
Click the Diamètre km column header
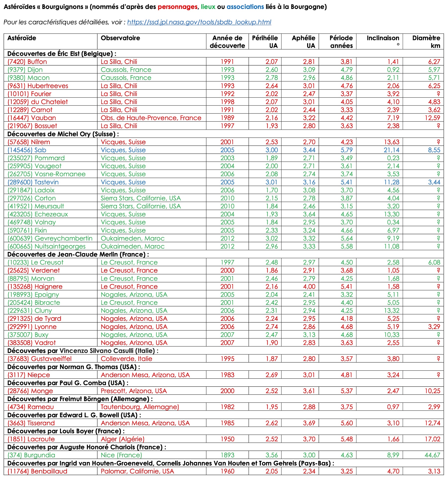tap(426, 42)
